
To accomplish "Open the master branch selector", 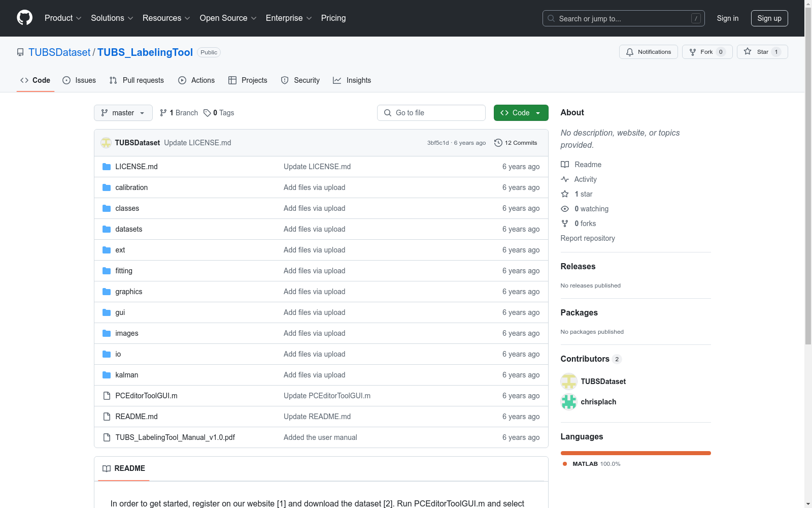I will (x=123, y=113).
